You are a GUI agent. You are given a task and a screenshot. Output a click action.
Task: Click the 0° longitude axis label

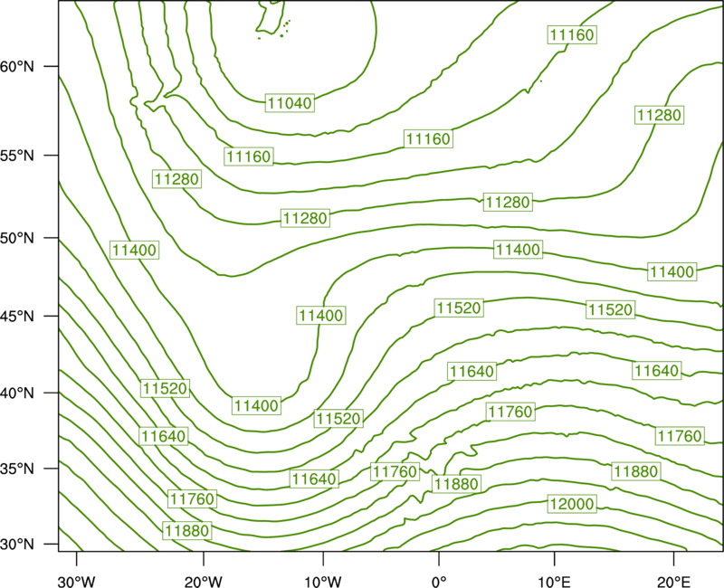click(439, 581)
